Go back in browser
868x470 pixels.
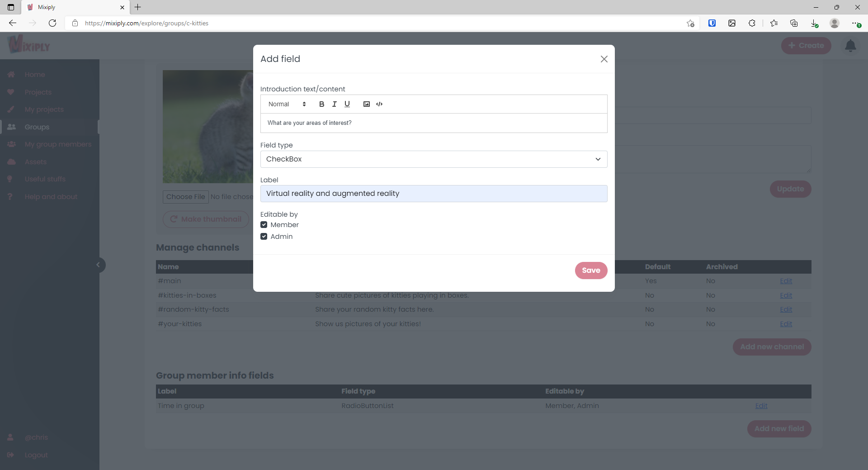(x=13, y=23)
